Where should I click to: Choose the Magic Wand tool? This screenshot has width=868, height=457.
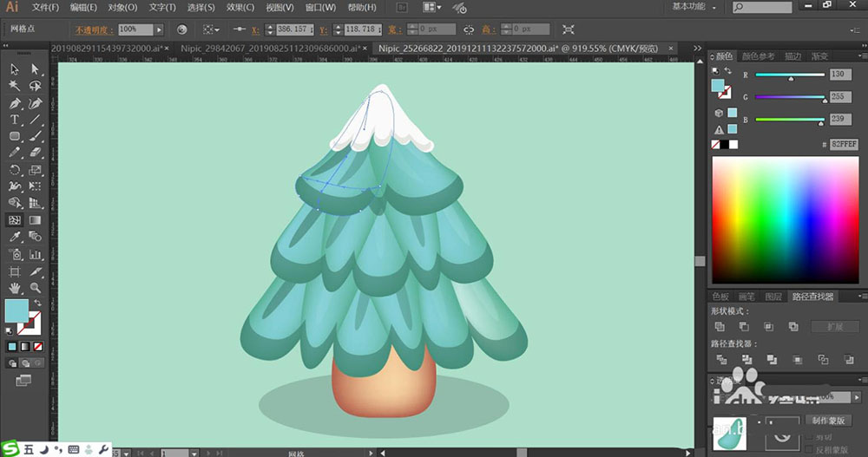pyautogui.click(x=15, y=86)
